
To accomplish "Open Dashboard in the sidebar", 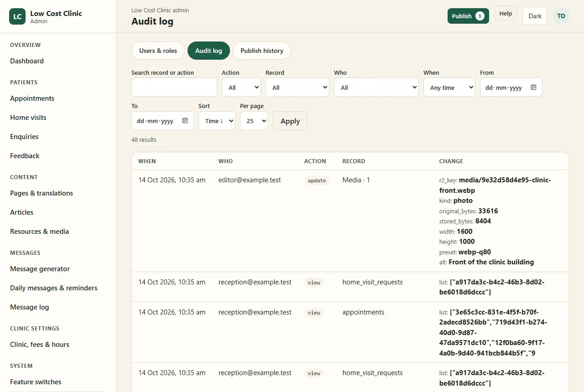I will 58,61.
